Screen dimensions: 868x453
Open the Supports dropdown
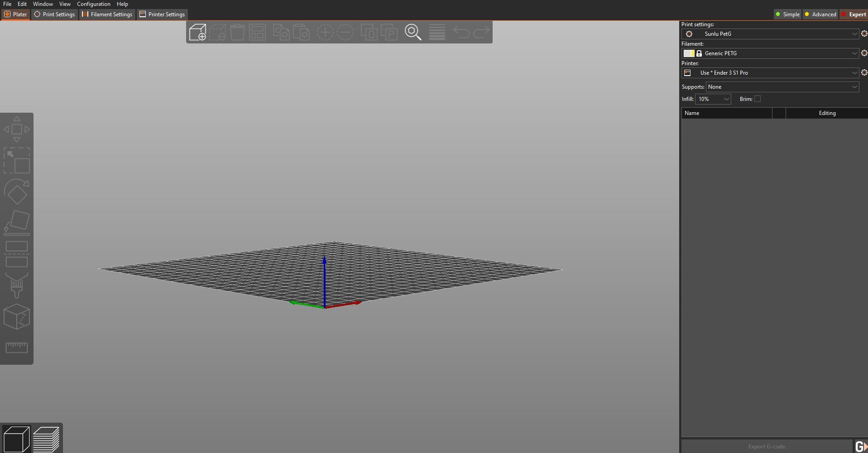[x=782, y=87]
